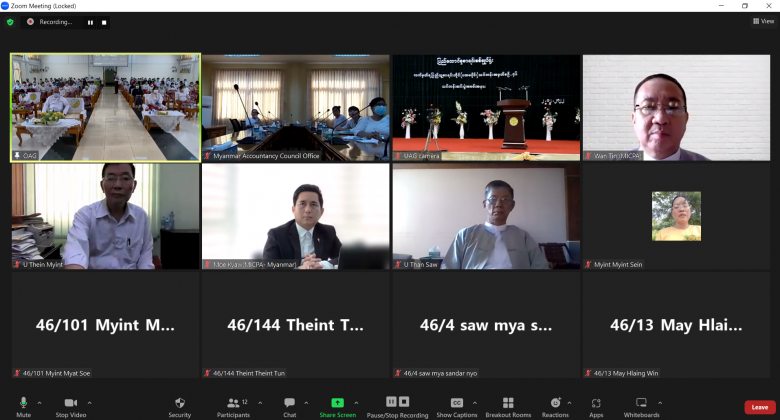780x420 pixels.
Task: Change layout using the View button
Action: [765, 21]
